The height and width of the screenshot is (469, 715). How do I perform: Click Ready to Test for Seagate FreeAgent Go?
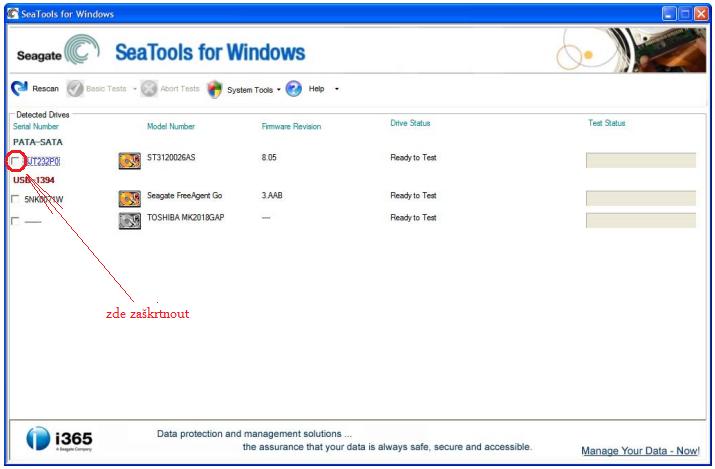coord(413,196)
